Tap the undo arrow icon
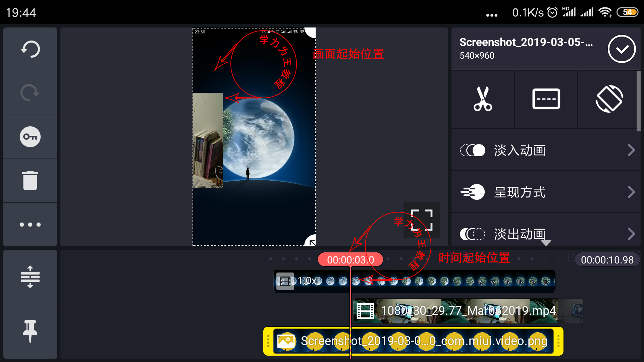The height and width of the screenshot is (362, 644). tap(30, 49)
